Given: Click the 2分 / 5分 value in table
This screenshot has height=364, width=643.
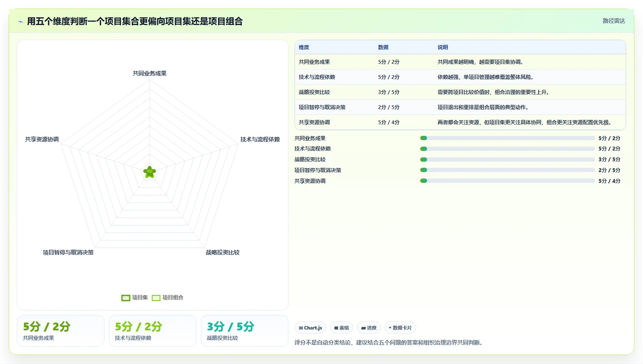Looking at the screenshot, I should (389, 107).
